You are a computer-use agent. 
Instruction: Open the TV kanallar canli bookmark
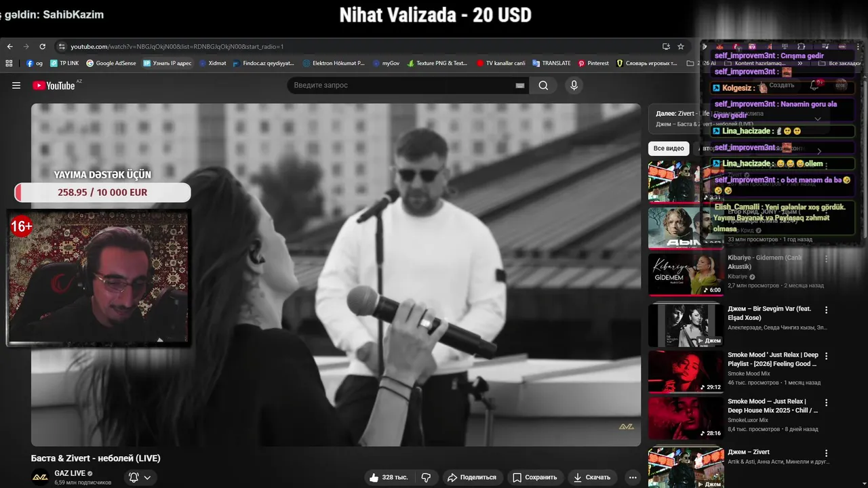(x=501, y=63)
